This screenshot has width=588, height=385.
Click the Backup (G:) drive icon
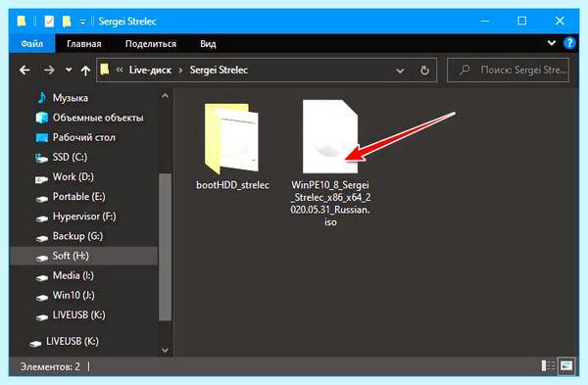(x=41, y=238)
